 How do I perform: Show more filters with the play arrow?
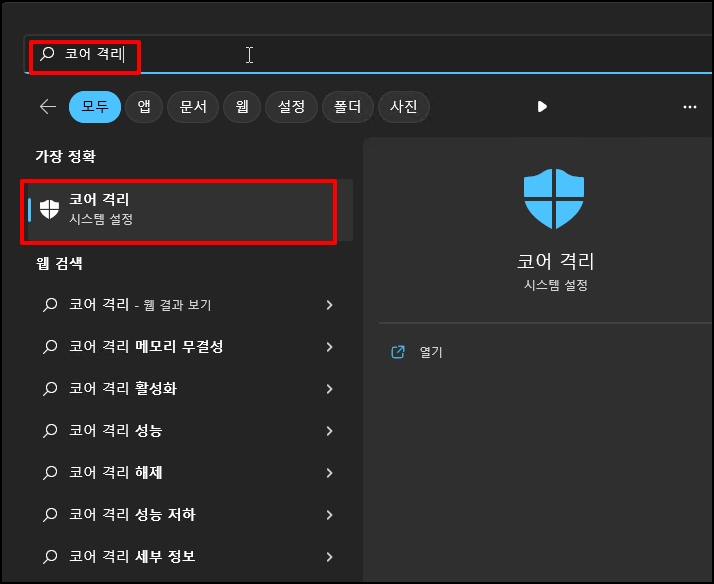pos(542,107)
